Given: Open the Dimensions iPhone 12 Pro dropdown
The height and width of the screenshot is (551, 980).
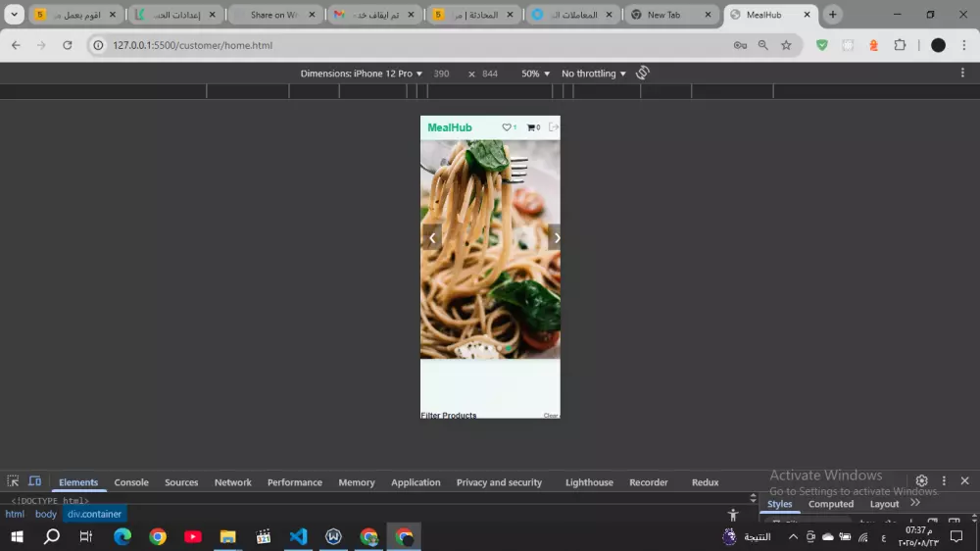Looking at the screenshot, I should [x=362, y=74].
